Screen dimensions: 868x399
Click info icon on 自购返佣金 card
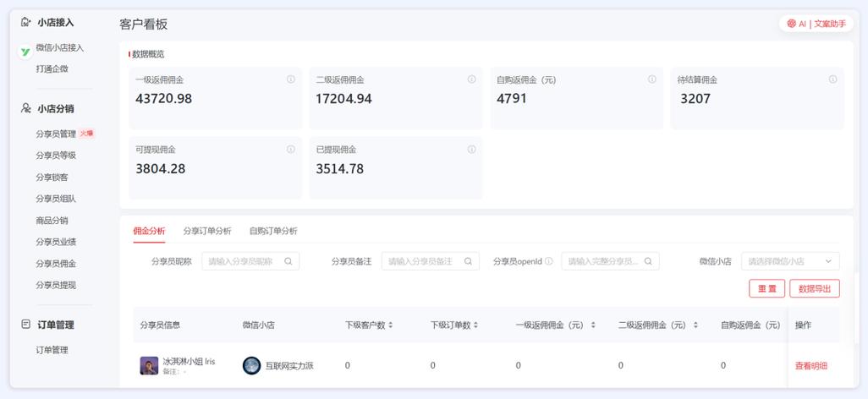coord(652,79)
